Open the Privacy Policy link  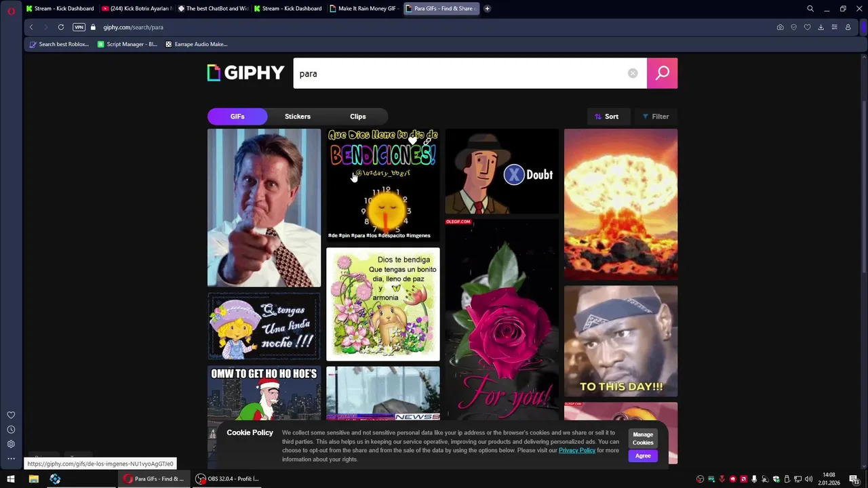[577, 450]
